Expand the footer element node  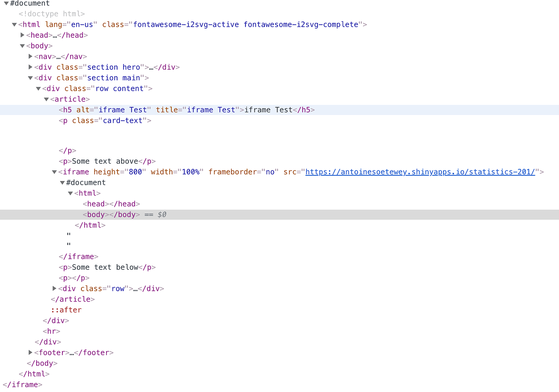[31, 352]
